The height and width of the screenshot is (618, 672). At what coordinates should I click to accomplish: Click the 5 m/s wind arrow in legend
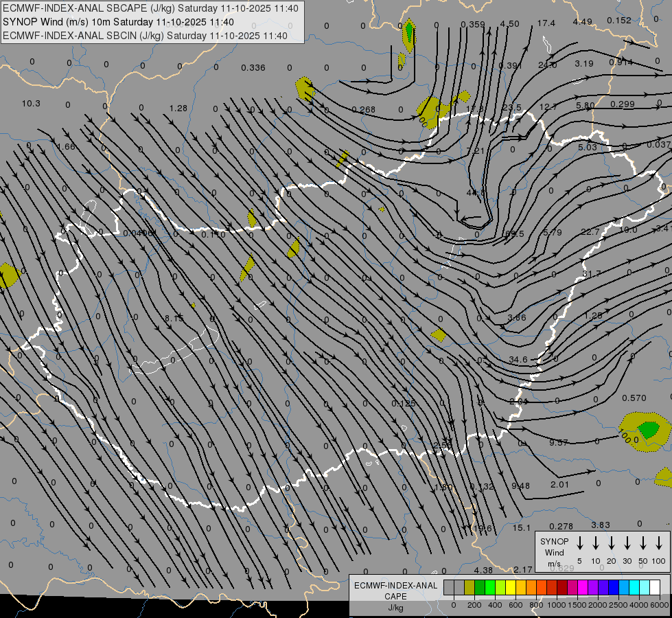pyautogui.click(x=579, y=543)
